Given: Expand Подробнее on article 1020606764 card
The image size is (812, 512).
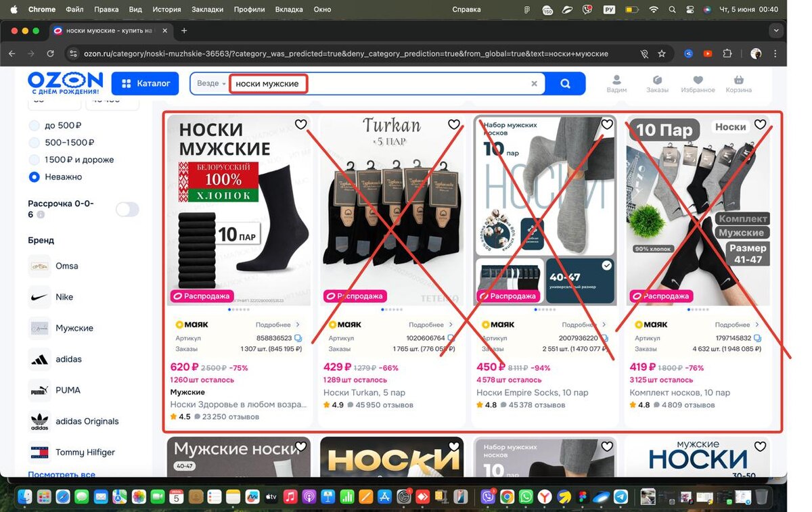Looking at the screenshot, I should click(431, 325).
